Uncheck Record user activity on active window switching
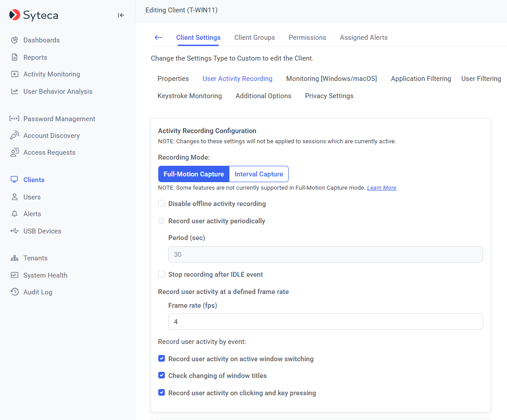 (162, 359)
